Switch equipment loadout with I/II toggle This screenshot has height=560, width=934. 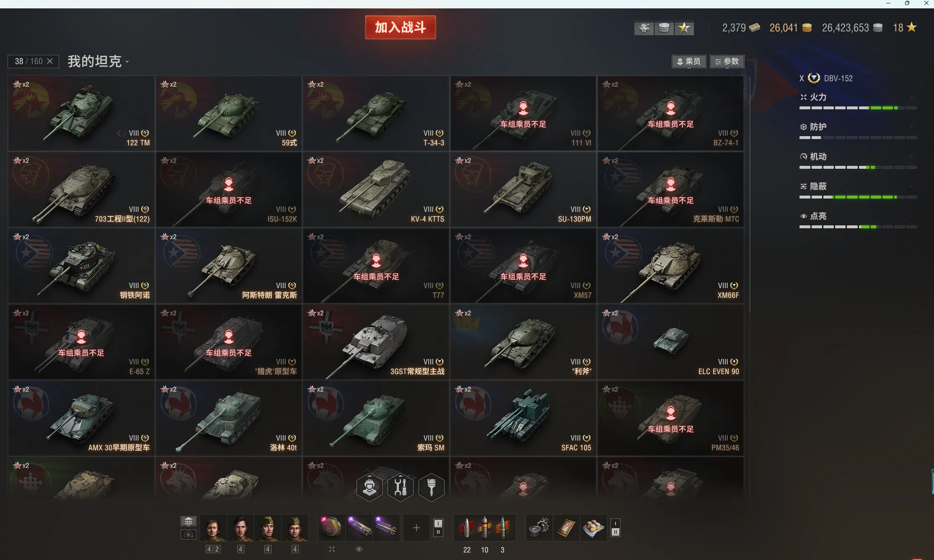click(x=438, y=528)
